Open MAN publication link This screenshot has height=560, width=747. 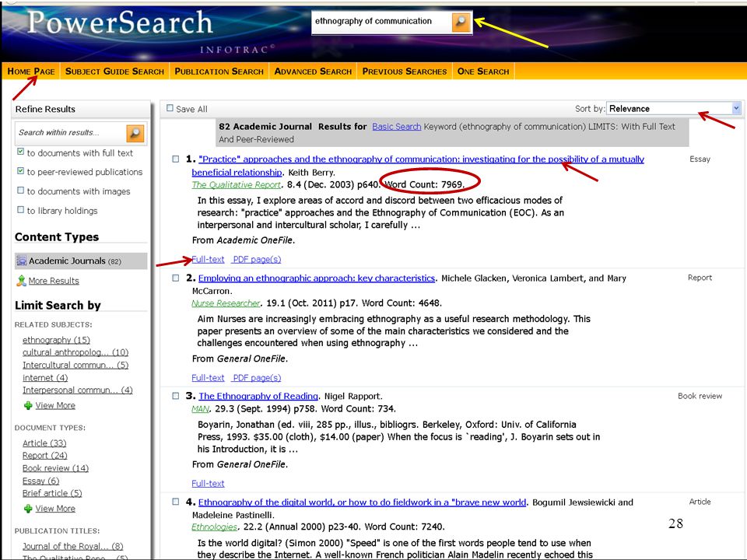[200, 409]
